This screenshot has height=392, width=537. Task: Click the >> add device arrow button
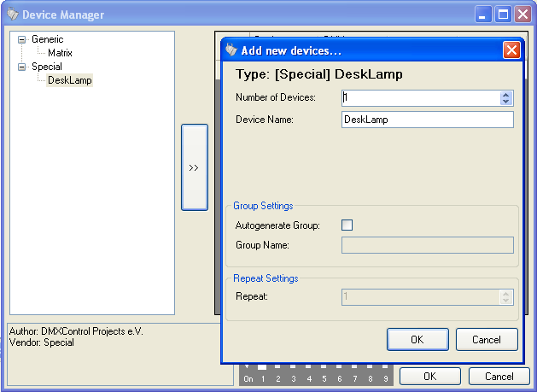(x=194, y=167)
